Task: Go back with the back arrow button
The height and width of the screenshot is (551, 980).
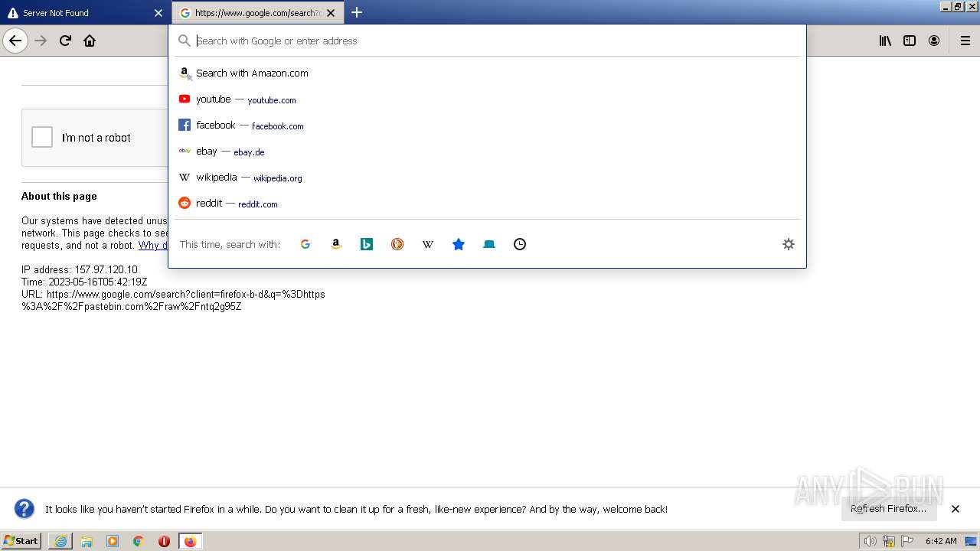Action: point(15,41)
